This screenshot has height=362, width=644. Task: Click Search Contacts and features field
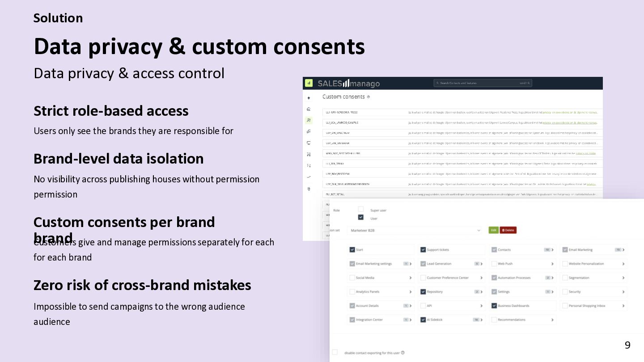(x=483, y=83)
